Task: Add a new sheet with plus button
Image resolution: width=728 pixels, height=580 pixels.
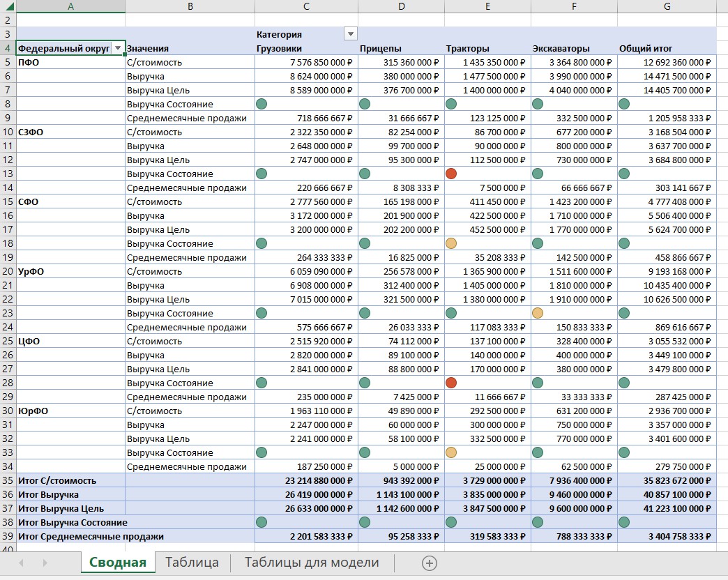Action: (430, 563)
